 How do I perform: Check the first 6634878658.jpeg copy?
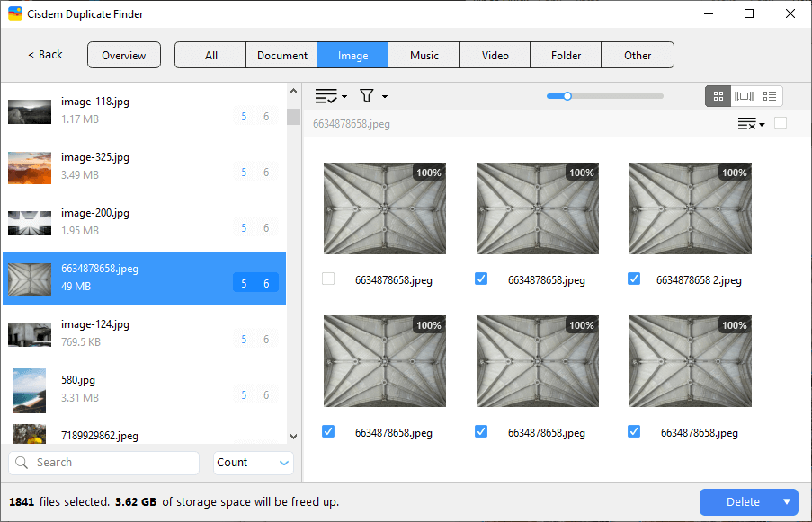327,279
